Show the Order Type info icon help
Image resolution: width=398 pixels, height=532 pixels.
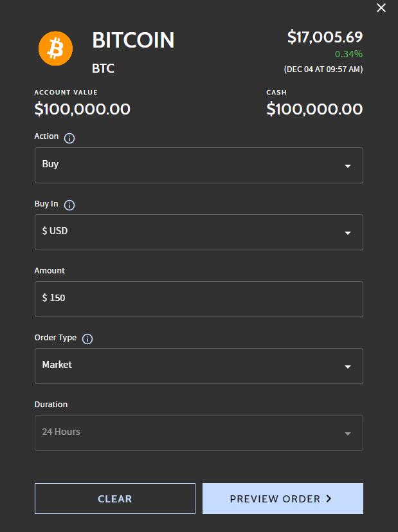tap(88, 339)
